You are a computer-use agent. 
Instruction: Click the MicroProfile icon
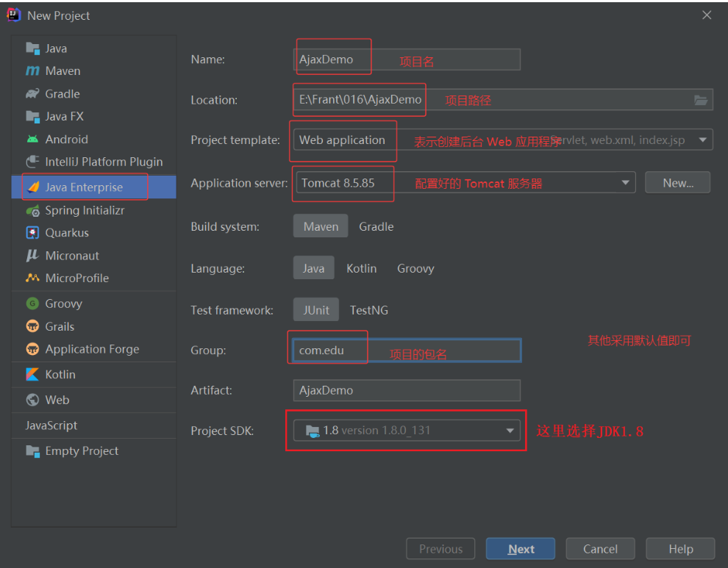(32, 278)
